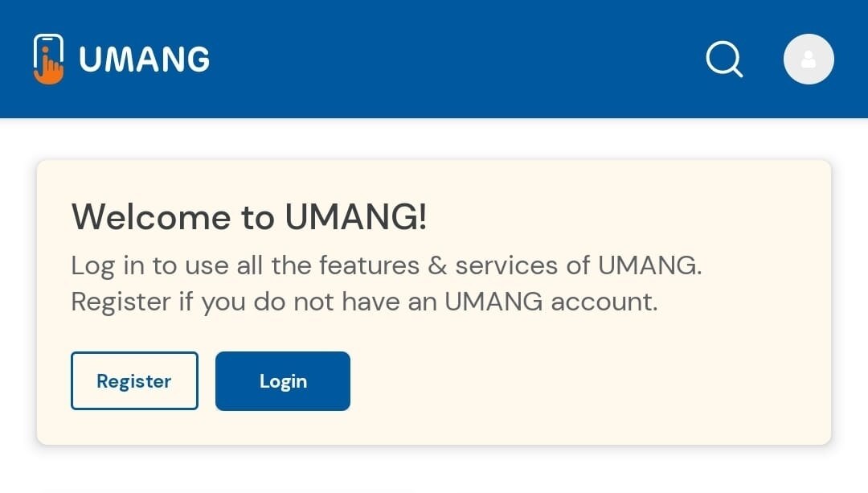Click the UMANG phone-and-hand logo icon
Screen dimensions: 868x493
click(x=48, y=59)
